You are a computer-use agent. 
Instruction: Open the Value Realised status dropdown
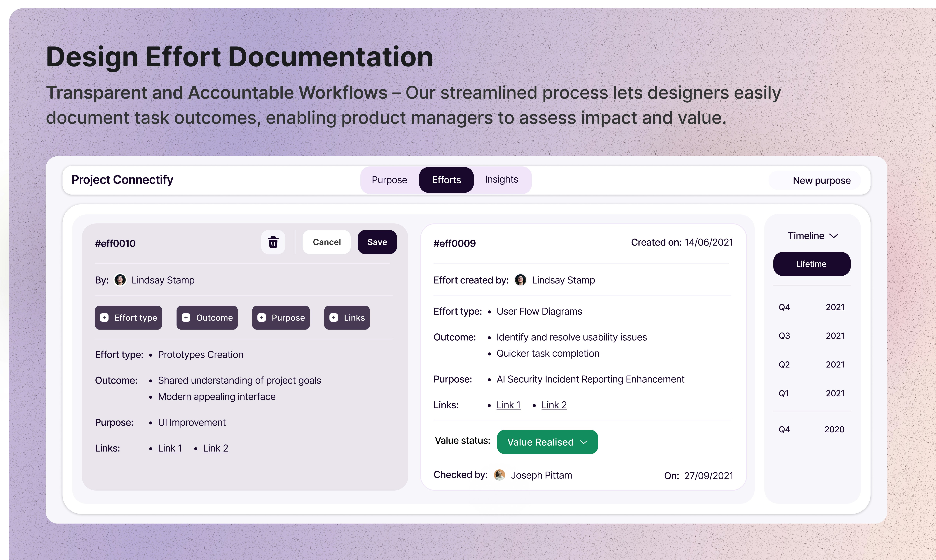[x=547, y=442]
